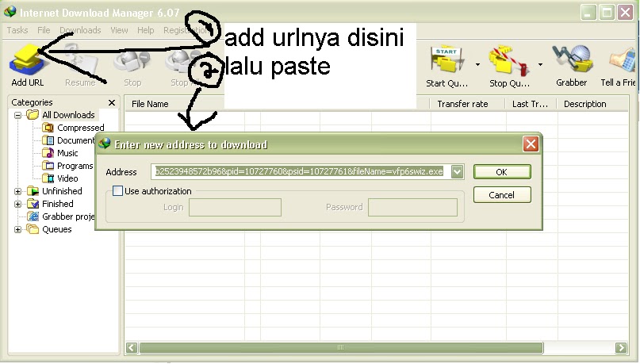Open the View menu

(119, 30)
